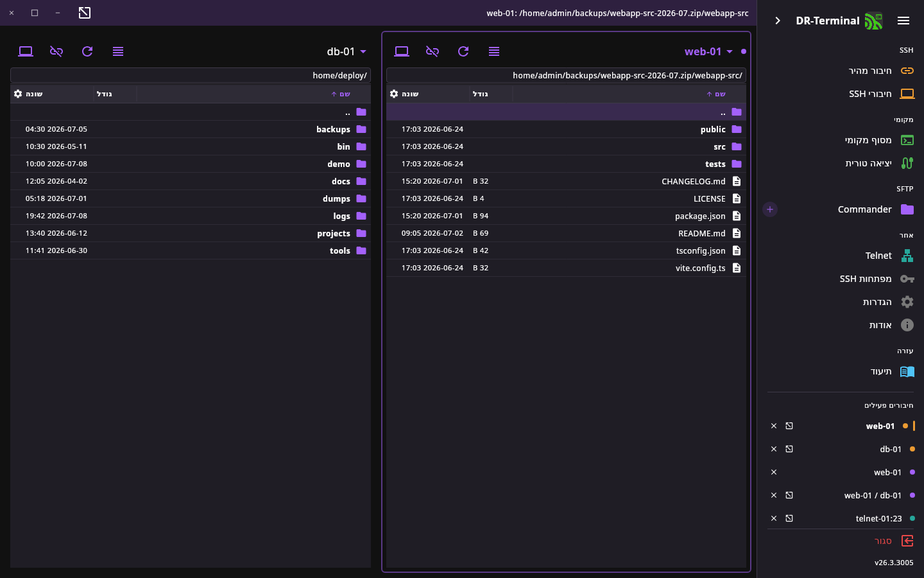Click the close (סגור) exit button
924x578 pixels.
[894, 541]
